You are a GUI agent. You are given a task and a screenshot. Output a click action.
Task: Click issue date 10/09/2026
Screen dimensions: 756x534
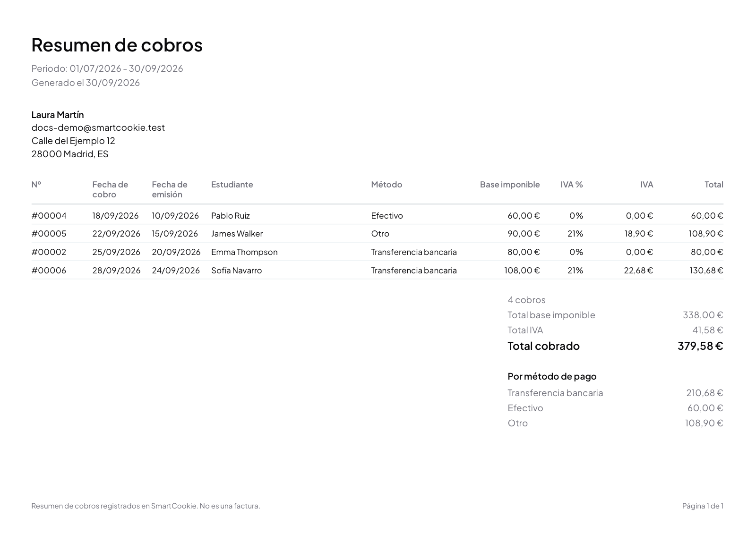pyautogui.click(x=175, y=216)
